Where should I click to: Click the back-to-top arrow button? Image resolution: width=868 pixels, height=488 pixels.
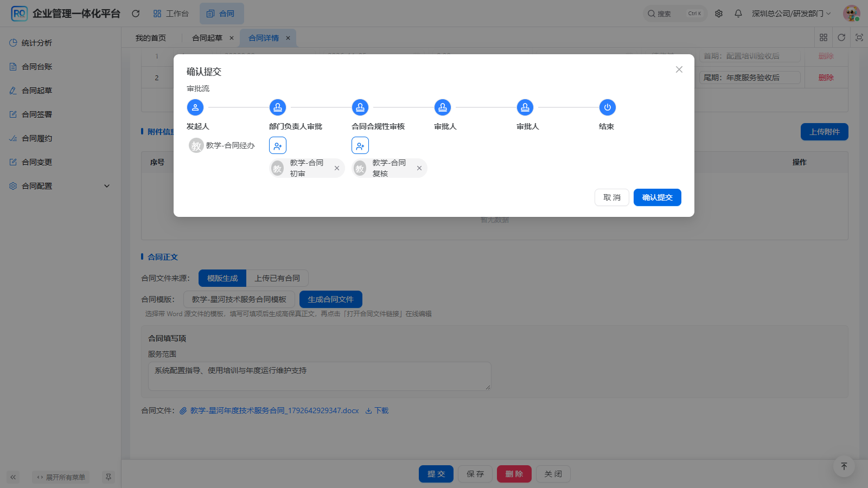pyautogui.click(x=844, y=466)
